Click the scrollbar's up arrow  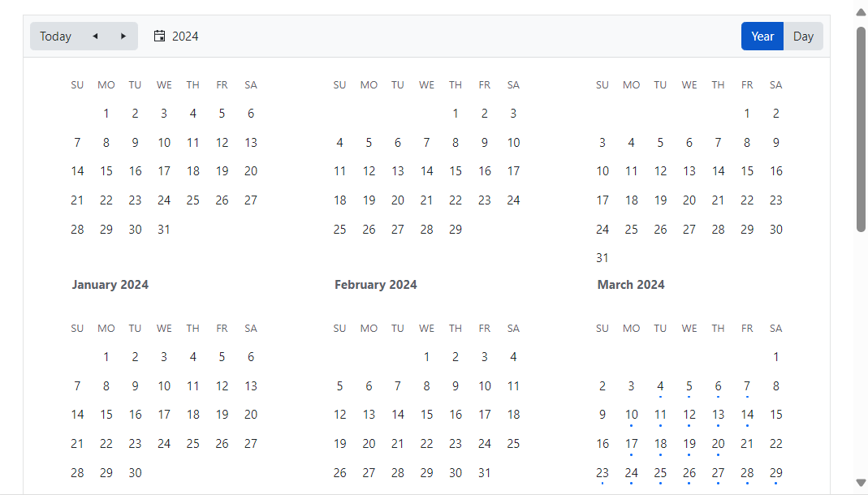pos(861,12)
